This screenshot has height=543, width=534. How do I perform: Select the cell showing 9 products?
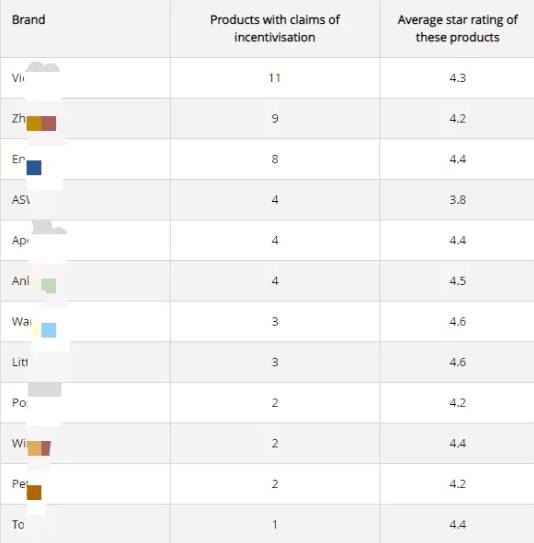(275, 118)
